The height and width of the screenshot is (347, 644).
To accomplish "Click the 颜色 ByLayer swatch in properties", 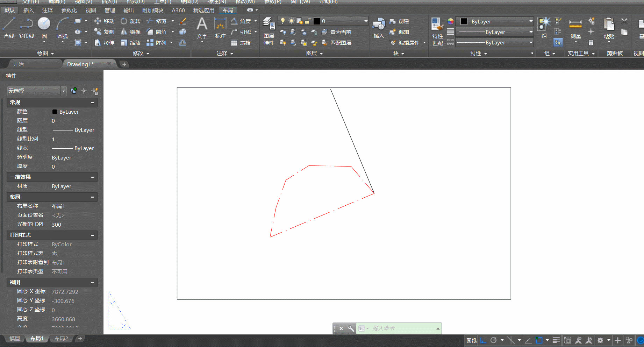I will [x=55, y=112].
